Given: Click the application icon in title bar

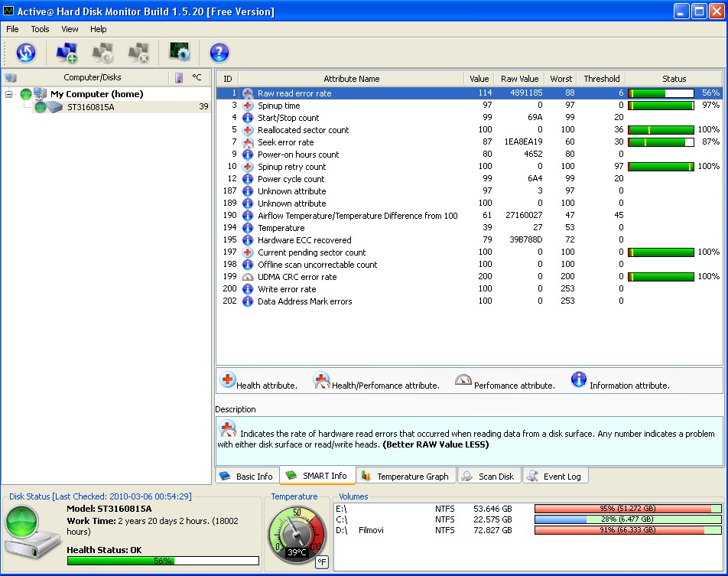Looking at the screenshot, I should tap(8, 11).
